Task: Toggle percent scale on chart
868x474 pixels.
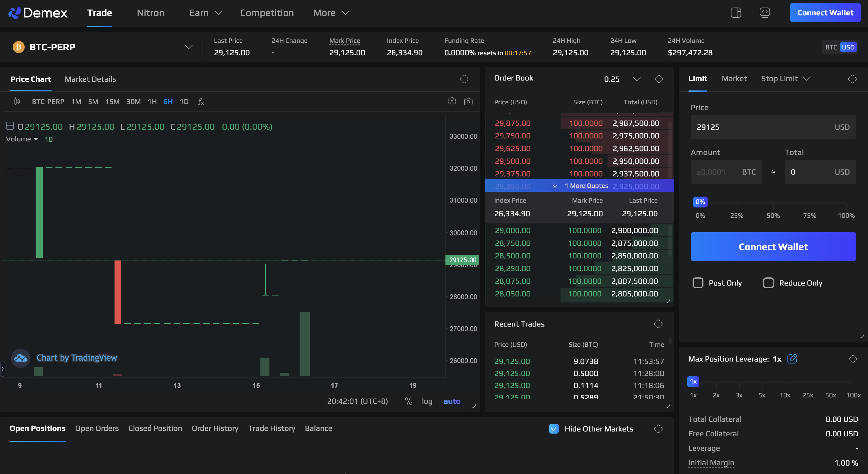Action: (408, 401)
